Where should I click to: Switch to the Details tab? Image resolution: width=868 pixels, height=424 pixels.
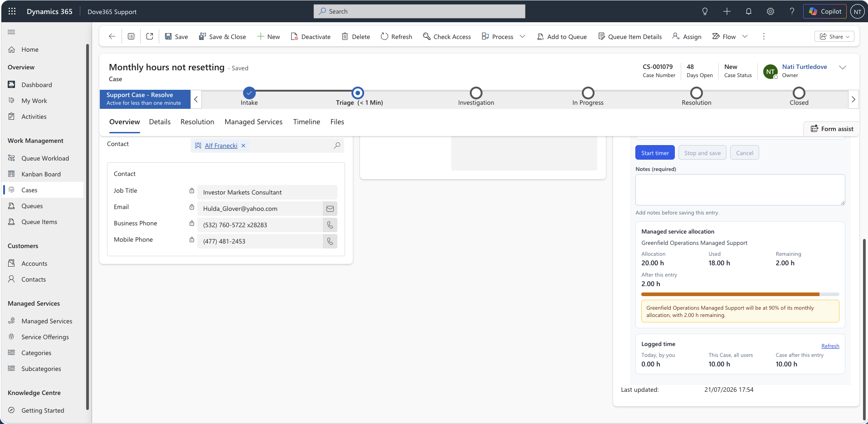pos(160,122)
